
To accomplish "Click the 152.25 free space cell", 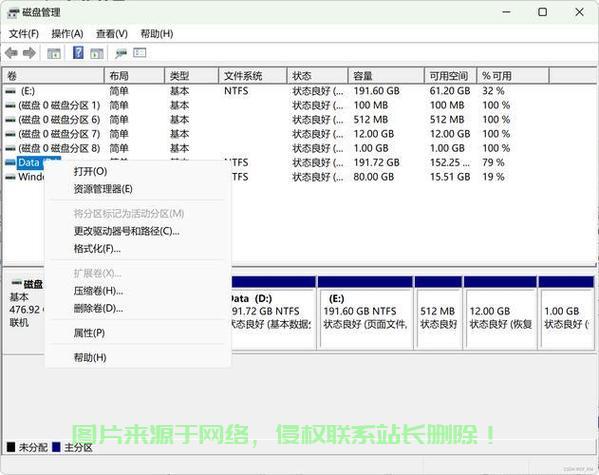I will [x=450, y=163].
